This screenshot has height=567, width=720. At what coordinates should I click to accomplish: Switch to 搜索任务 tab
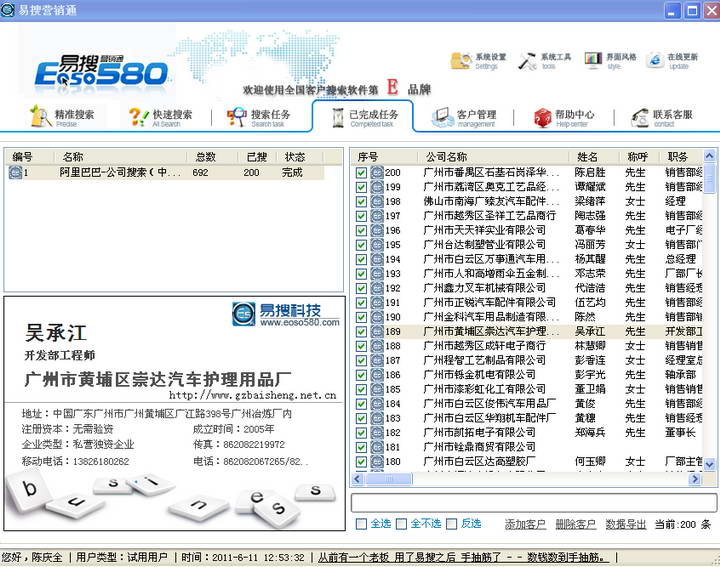pos(259,117)
